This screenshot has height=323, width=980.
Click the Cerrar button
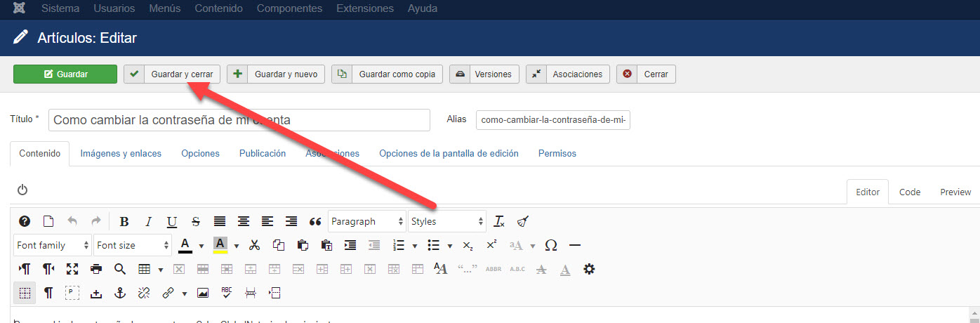coord(646,74)
